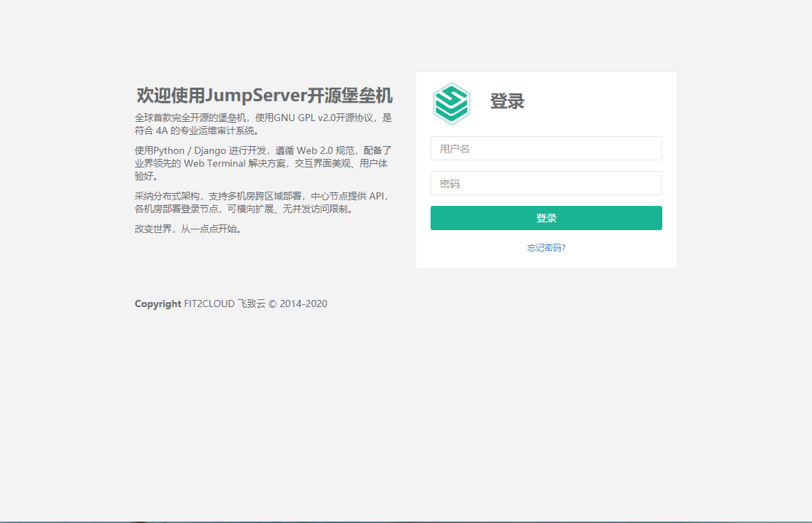Click the 登录 heading text
Viewport: 812px width, 523px height.
point(508,101)
